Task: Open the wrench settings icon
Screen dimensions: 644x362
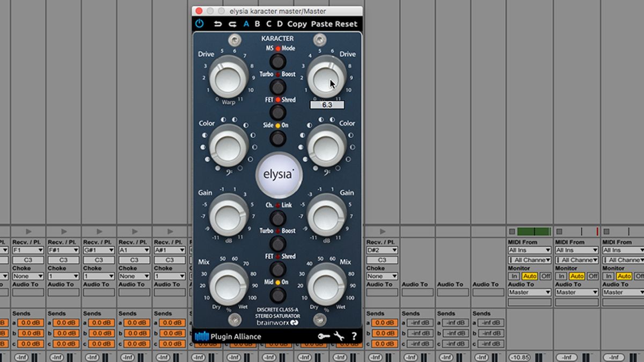Action: coord(338,337)
